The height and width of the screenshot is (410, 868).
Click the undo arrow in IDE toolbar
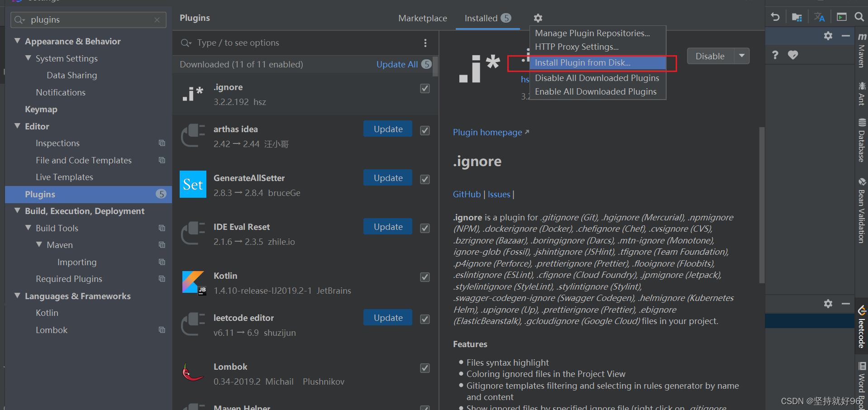[x=775, y=17]
